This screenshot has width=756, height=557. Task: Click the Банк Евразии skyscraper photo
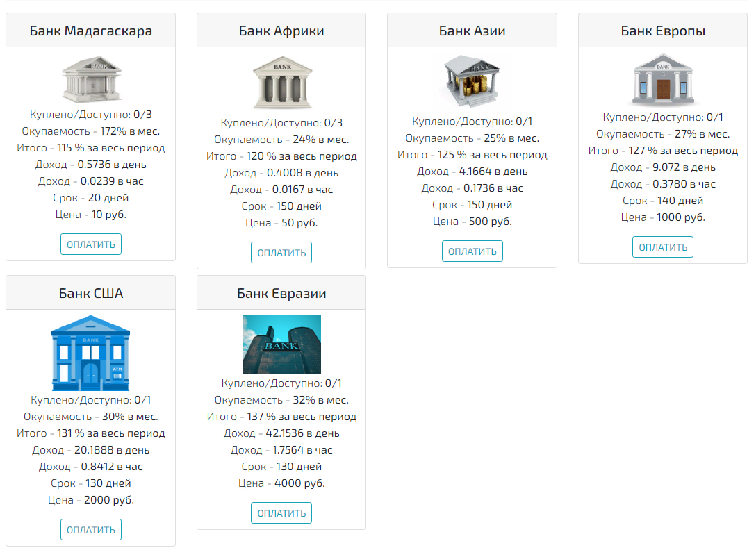pos(281,344)
